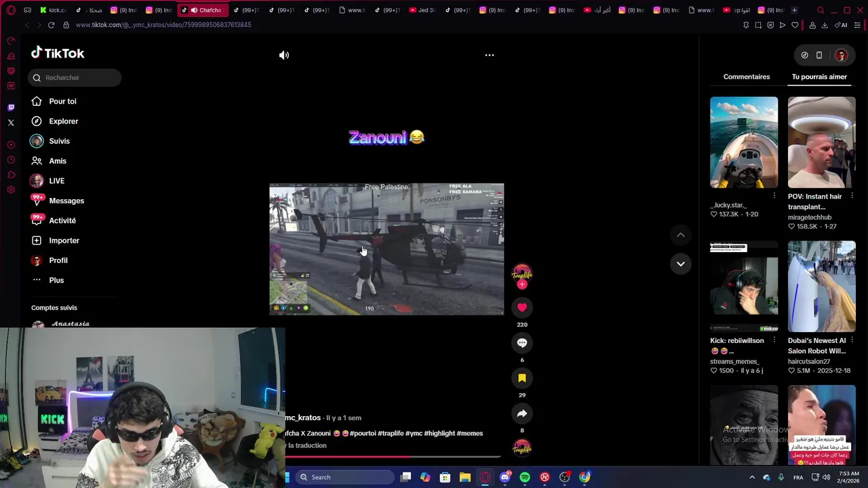Open the Profil page
Image resolution: width=868 pixels, height=488 pixels.
(58, 260)
